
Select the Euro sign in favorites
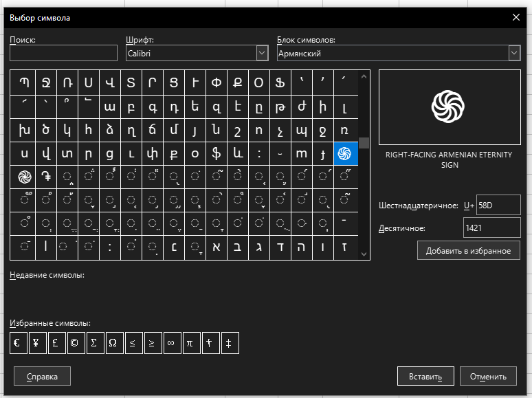click(x=15, y=344)
